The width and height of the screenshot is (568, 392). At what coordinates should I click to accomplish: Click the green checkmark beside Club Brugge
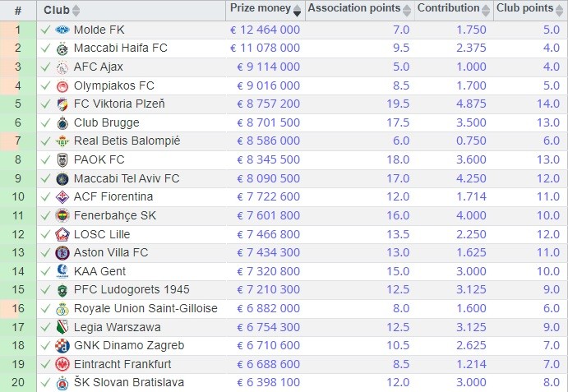[45, 122]
